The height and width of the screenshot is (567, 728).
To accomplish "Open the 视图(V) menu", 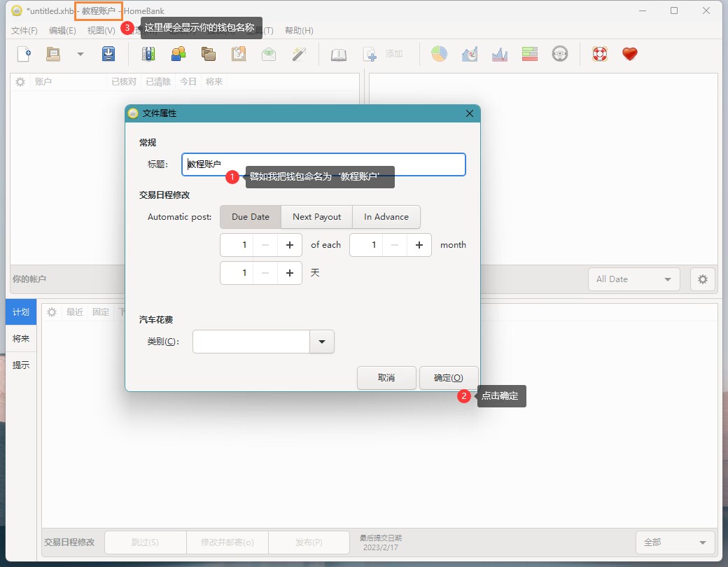I will tap(101, 31).
